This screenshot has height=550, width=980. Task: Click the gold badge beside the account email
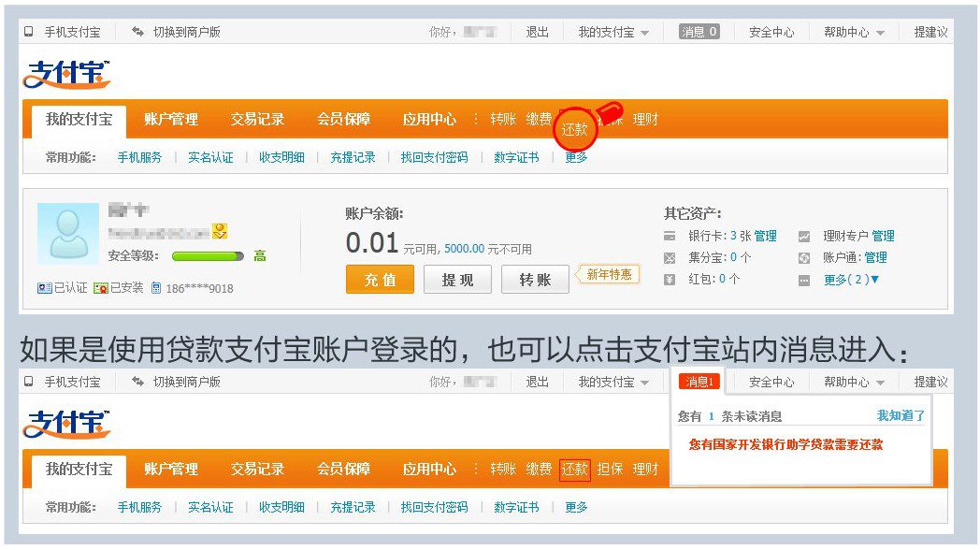[x=220, y=231]
